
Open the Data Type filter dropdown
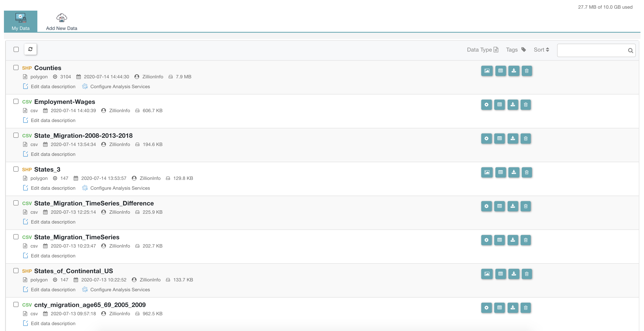click(x=482, y=50)
